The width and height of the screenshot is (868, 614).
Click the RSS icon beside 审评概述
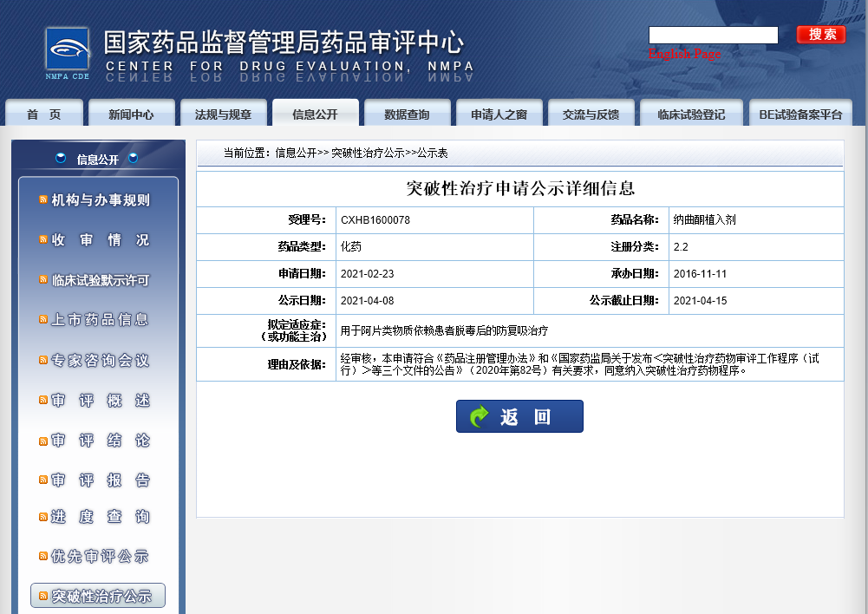pyautogui.click(x=43, y=401)
